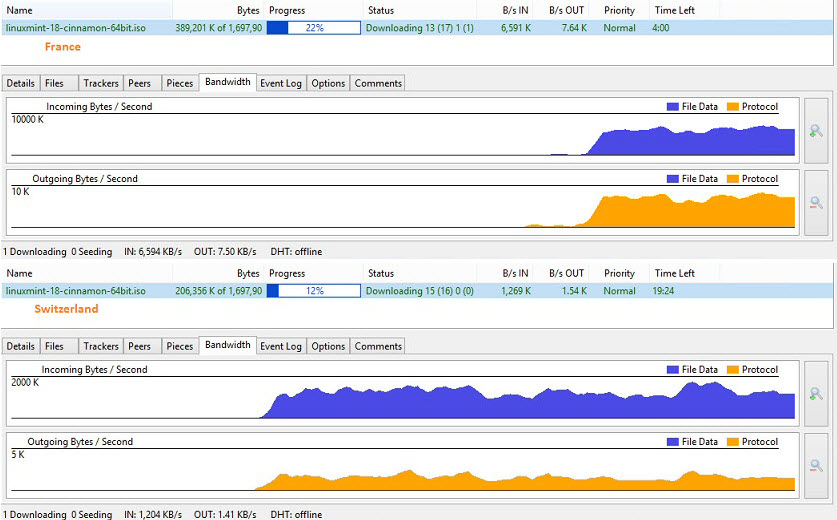Viewport: 837px width, 520px height.
Task: Open Options tab in the upper panel
Action: pos(328,83)
